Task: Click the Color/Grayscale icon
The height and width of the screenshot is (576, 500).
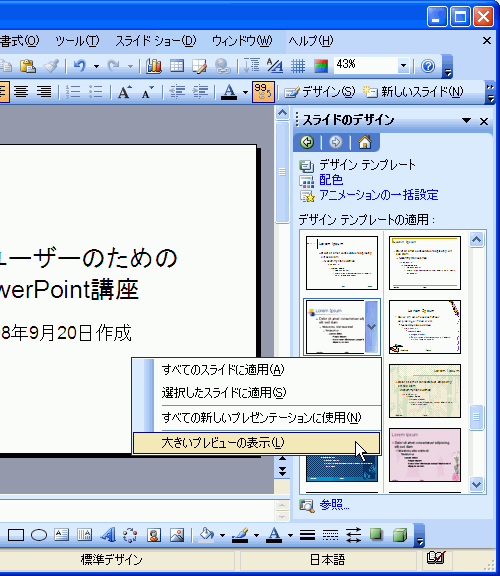Action: (321, 66)
